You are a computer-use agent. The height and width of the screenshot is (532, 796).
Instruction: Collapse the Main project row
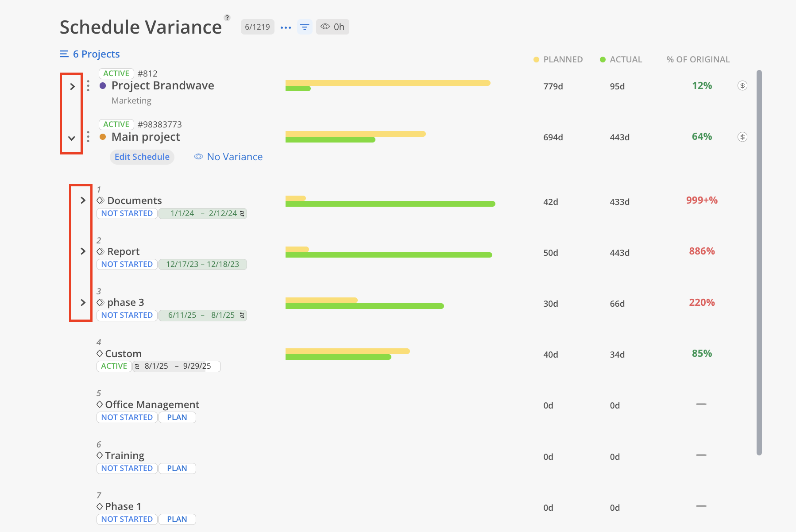coord(72,138)
